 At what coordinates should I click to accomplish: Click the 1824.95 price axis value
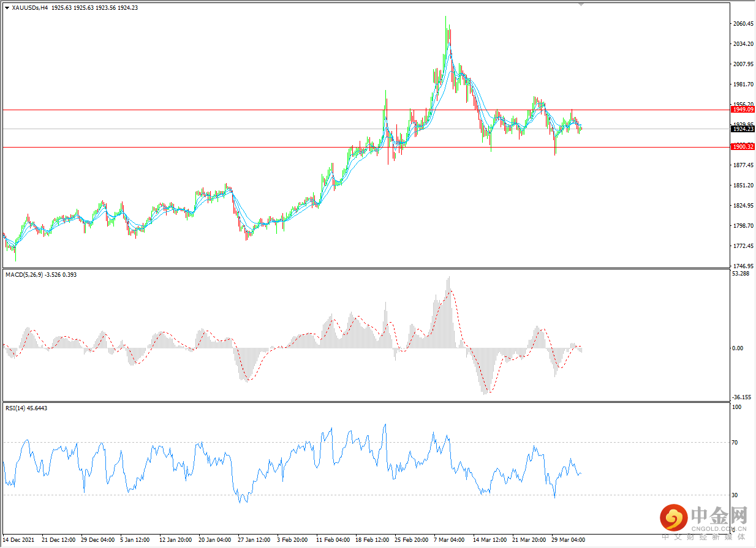click(744, 206)
